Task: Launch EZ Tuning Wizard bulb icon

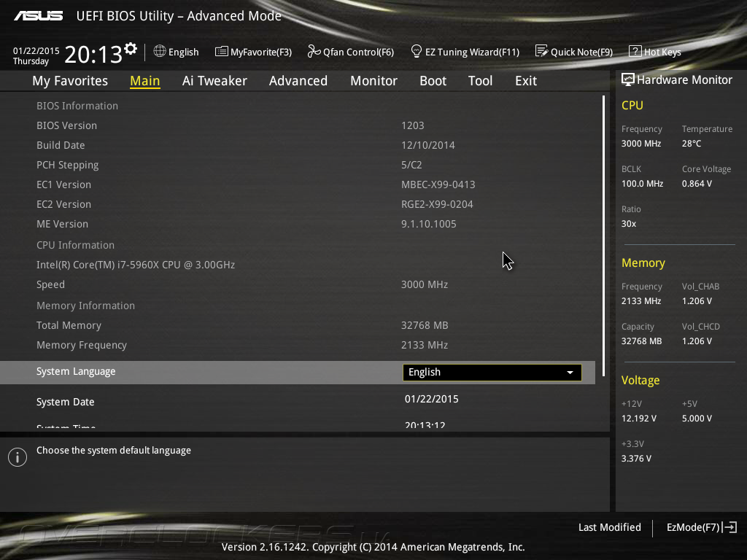Action: pyautogui.click(x=416, y=51)
